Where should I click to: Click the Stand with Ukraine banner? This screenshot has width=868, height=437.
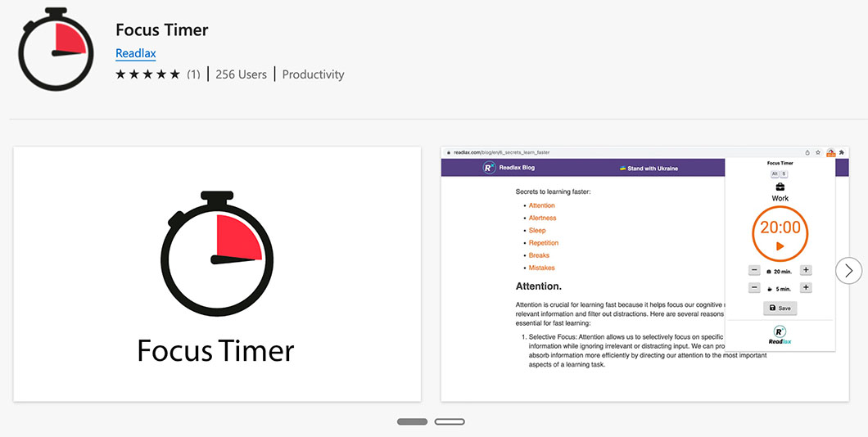tap(648, 168)
